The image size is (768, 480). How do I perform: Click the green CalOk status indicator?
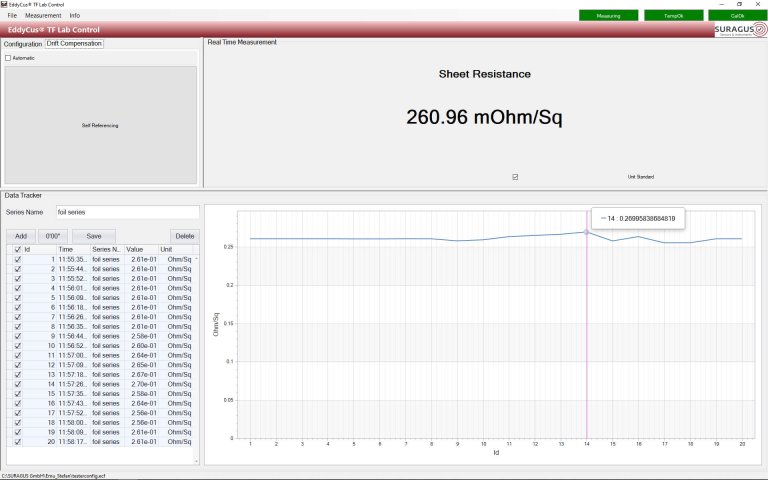point(736,16)
